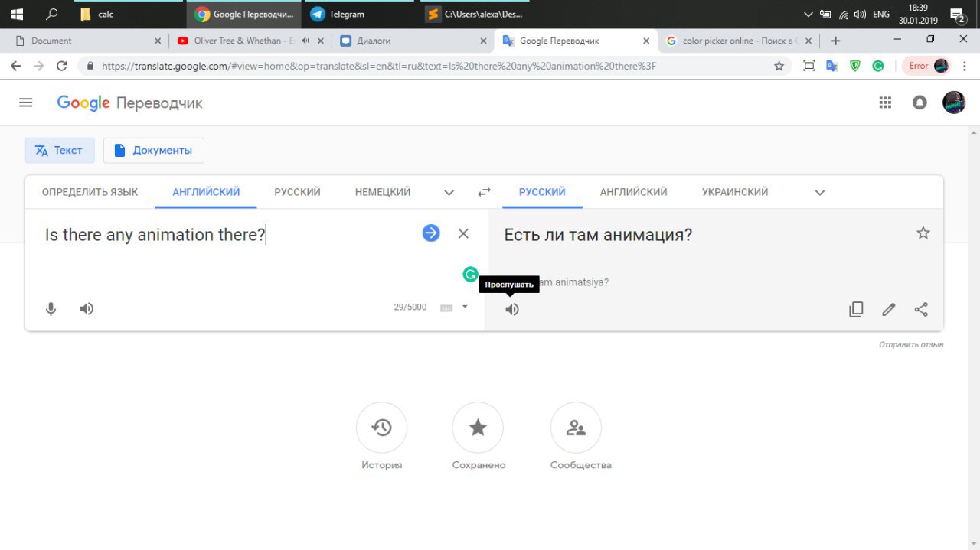The width and height of the screenshot is (980, 550).
Task: Open the Google account avatar
Action: (954, 103)
